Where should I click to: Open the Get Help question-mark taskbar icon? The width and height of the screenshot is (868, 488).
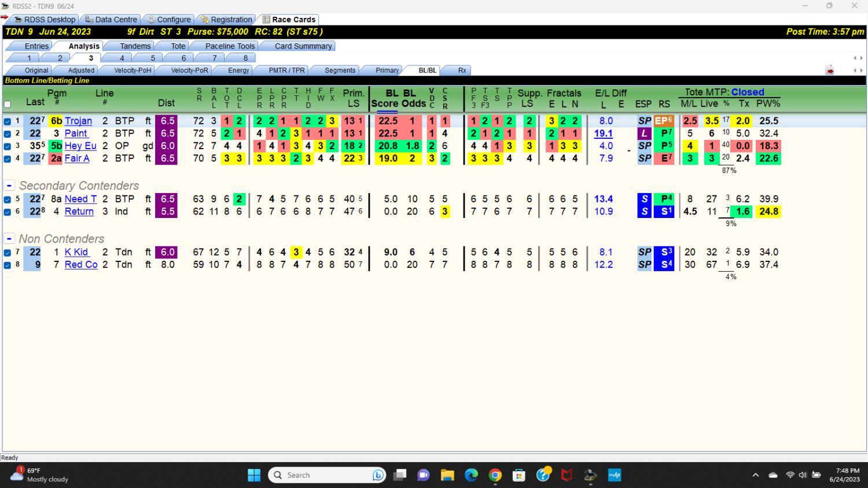pos(543,475)
